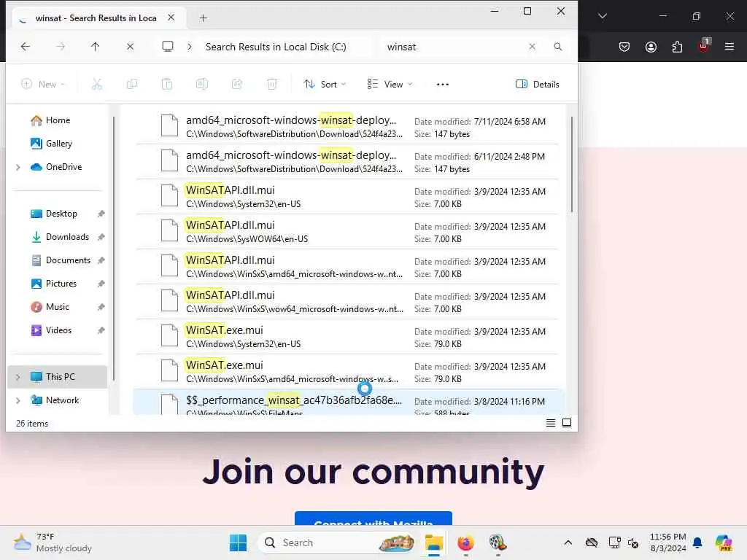Click the file list vertical scrollbar
The image size is (747, 560).
[571, 164]
